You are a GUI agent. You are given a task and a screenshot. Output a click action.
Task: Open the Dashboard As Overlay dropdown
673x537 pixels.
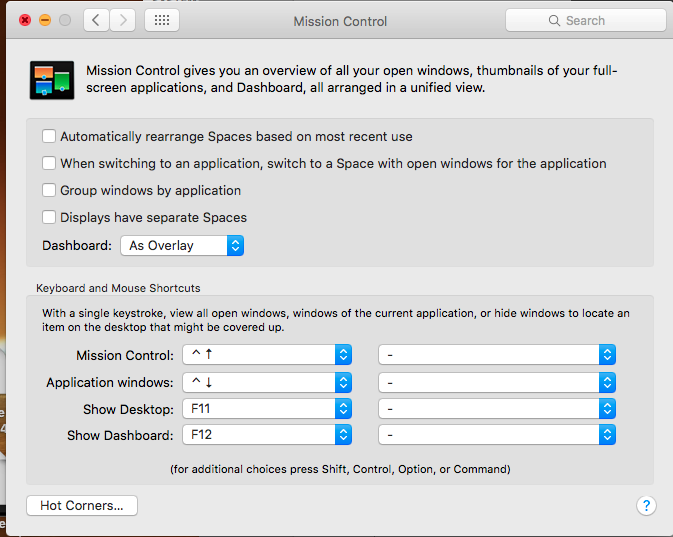(x=182, y=245)
